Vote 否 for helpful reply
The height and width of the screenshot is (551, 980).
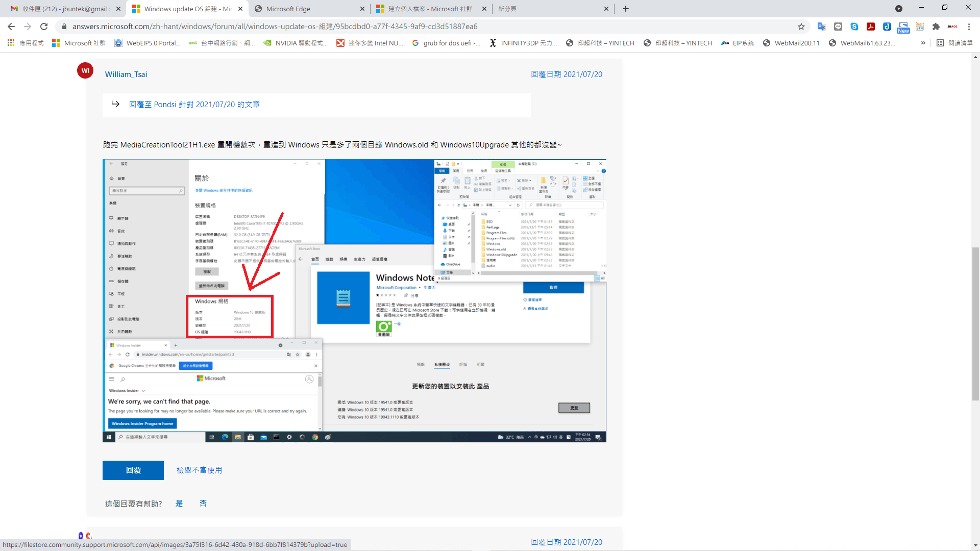tap(203, 504)
